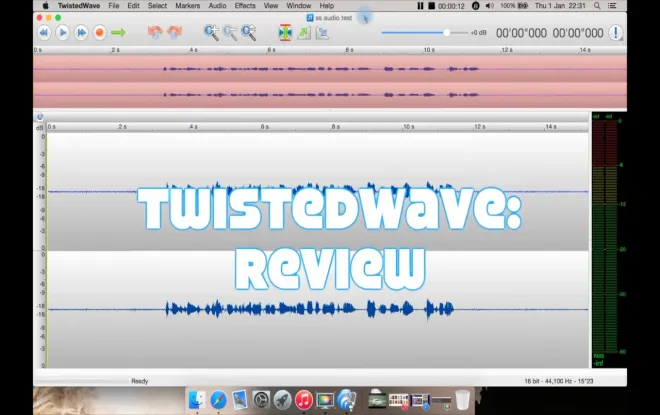This screenshot has height=415, width=660.
Task: Open the Markers menu
Action: click(x=188, y=5)
